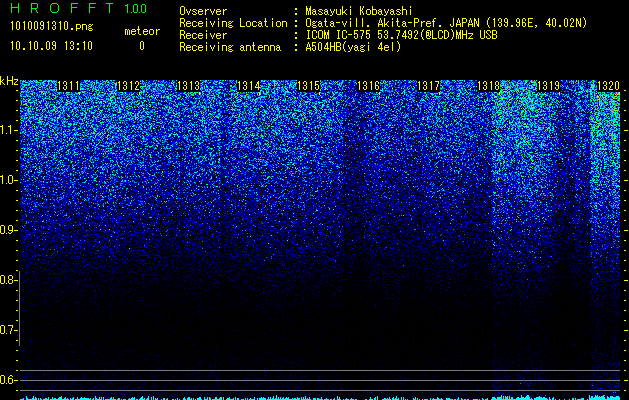Click time marker 1313

(x=189, y=86)
